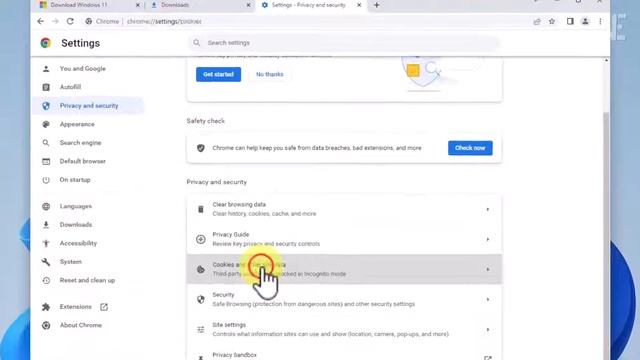Open Default browser settings section
Screen dimensions: 640x360
(x=82, y=161)
